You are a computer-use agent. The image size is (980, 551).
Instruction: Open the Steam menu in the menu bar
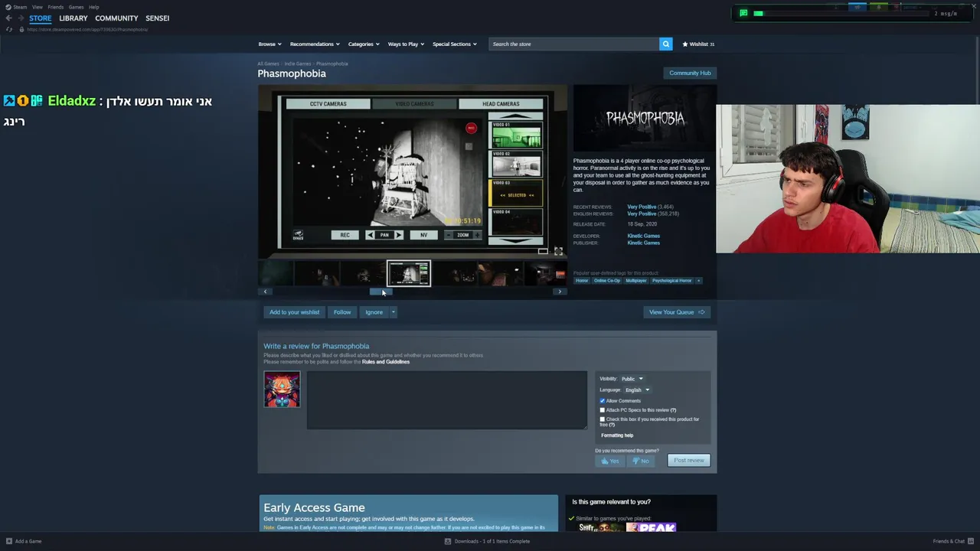click(20, 7)
